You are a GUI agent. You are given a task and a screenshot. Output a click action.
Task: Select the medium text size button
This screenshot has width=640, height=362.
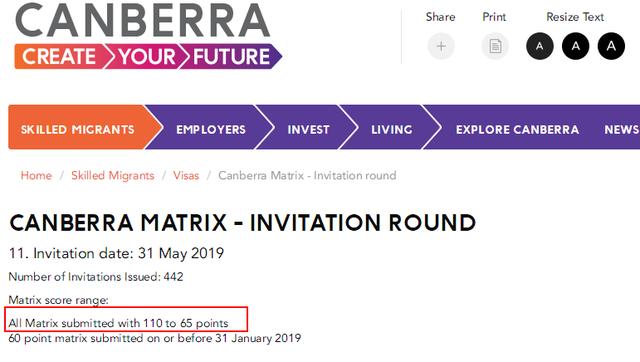(x=576, y=46)
